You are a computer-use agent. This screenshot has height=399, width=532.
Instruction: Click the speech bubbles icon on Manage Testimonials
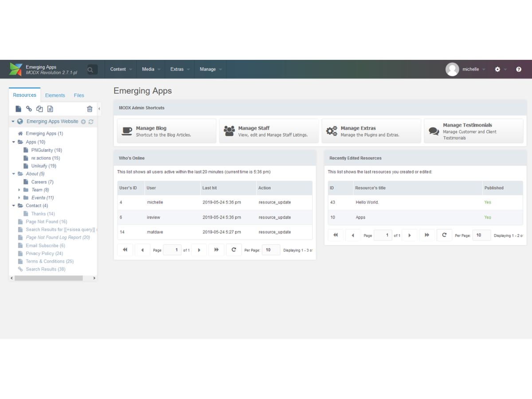(434, 131)
